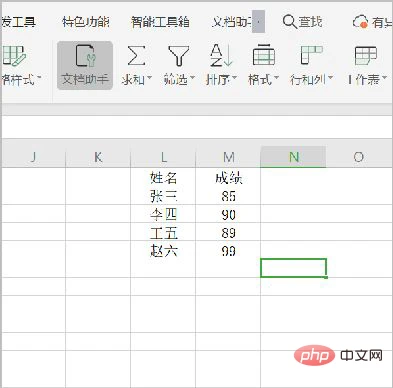Select the score cell 90
Viewport: 393px width, 388px height.
(x=228, y=214)
